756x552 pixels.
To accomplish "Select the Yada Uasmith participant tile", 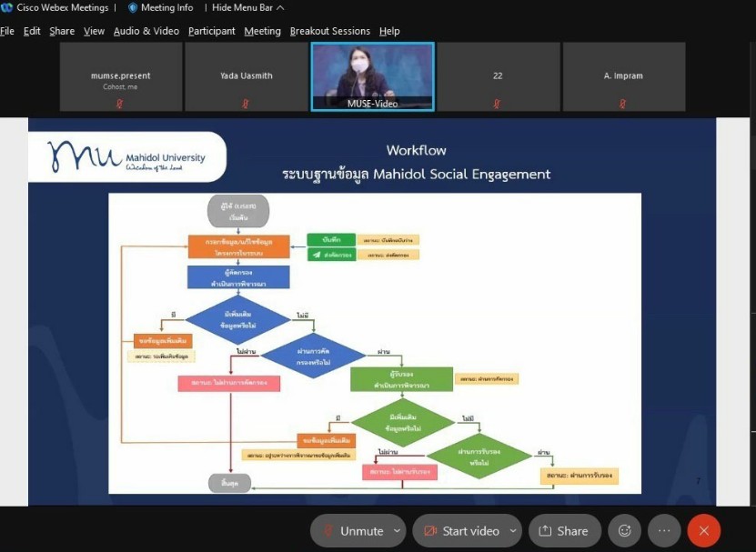I will [x=247, y=76].
